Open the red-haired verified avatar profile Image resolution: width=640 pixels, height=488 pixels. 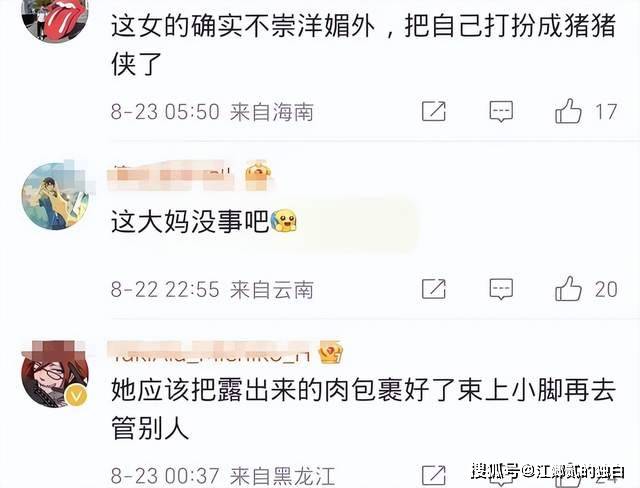pos(55,374)
